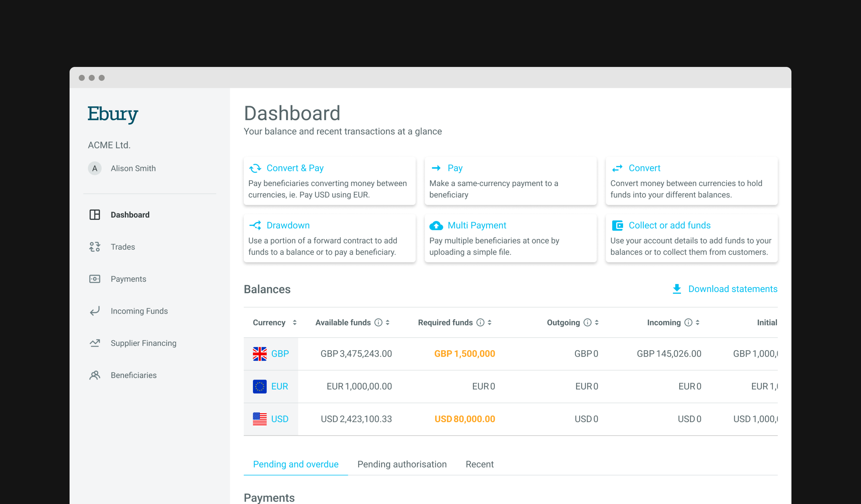861x504 pixels.
Task: Open the Pay action link
Action: point(455,168)
